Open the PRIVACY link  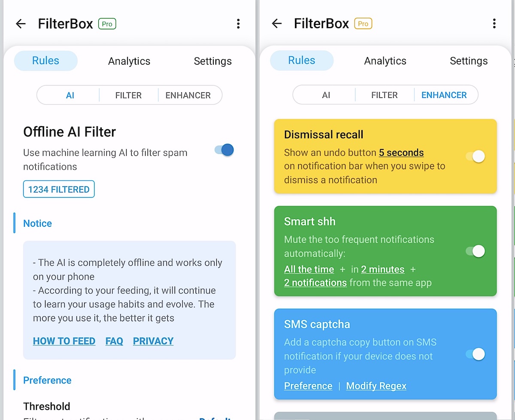(153, 341)
